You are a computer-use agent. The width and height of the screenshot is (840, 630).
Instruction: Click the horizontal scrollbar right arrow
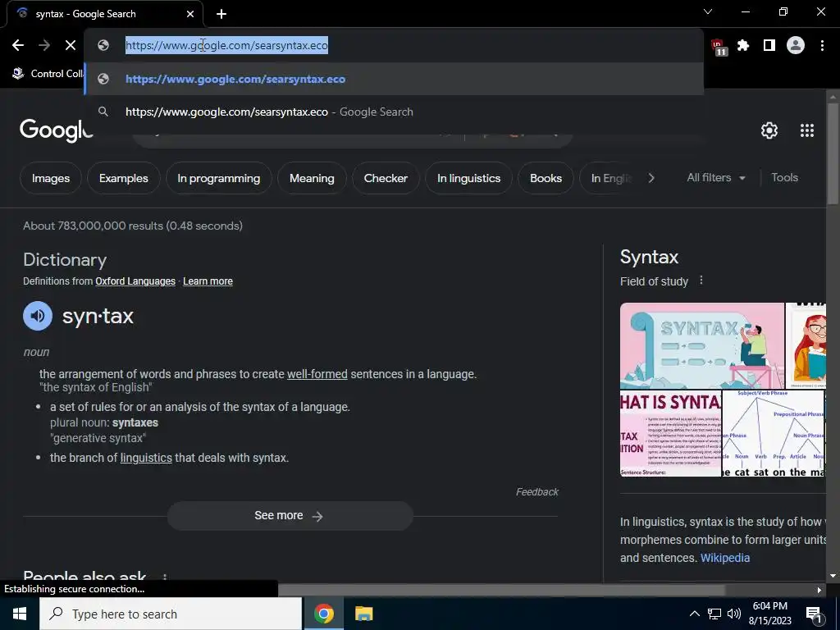click(819, 590)
